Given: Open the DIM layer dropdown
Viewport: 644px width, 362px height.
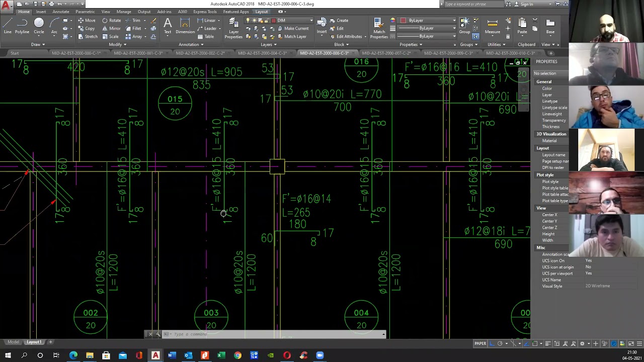Looking at the screenshot, I should tap(311, 21).
